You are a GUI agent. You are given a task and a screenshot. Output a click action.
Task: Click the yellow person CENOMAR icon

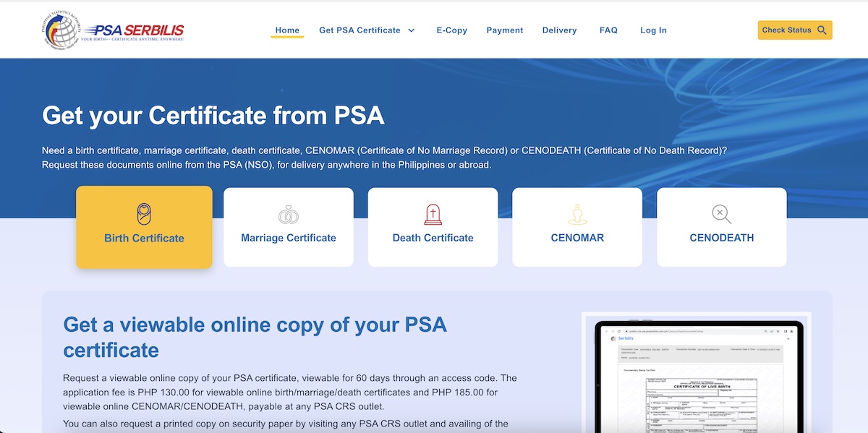577,214
